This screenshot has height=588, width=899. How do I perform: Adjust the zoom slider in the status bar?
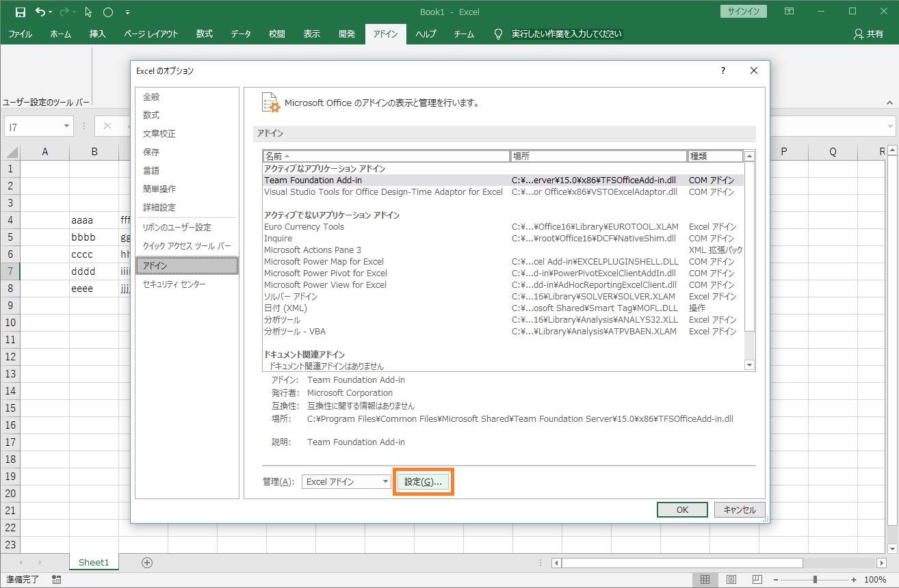tap(816, 580)
